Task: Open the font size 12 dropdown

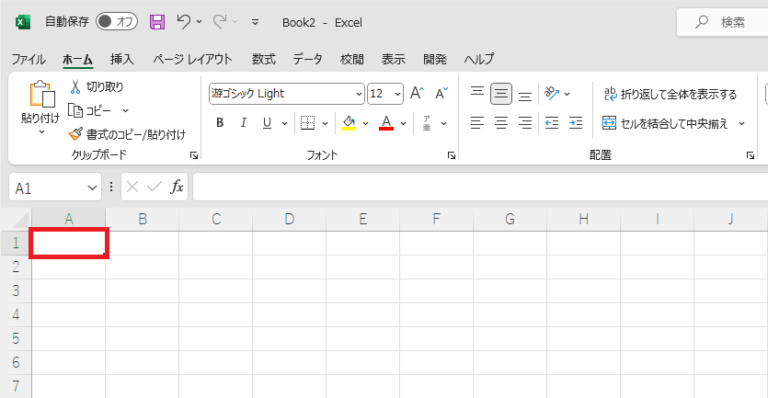Action: tap(397, 94)
